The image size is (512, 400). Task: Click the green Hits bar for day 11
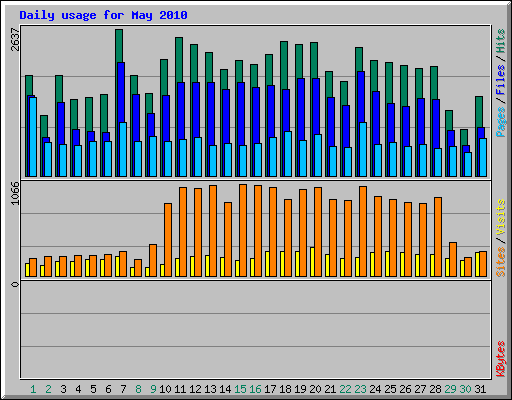coord(179,59)
